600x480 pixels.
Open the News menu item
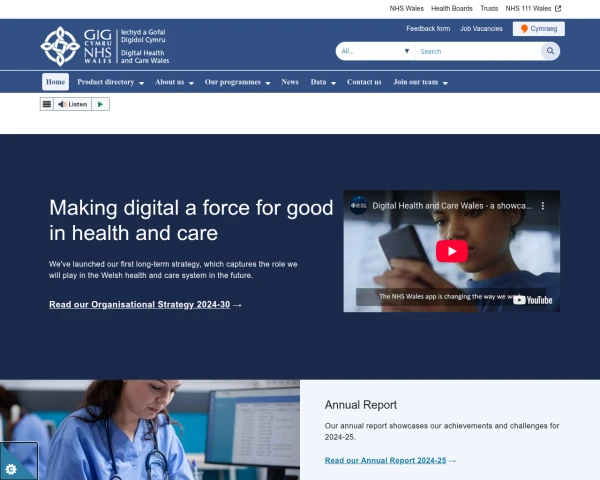290,82
